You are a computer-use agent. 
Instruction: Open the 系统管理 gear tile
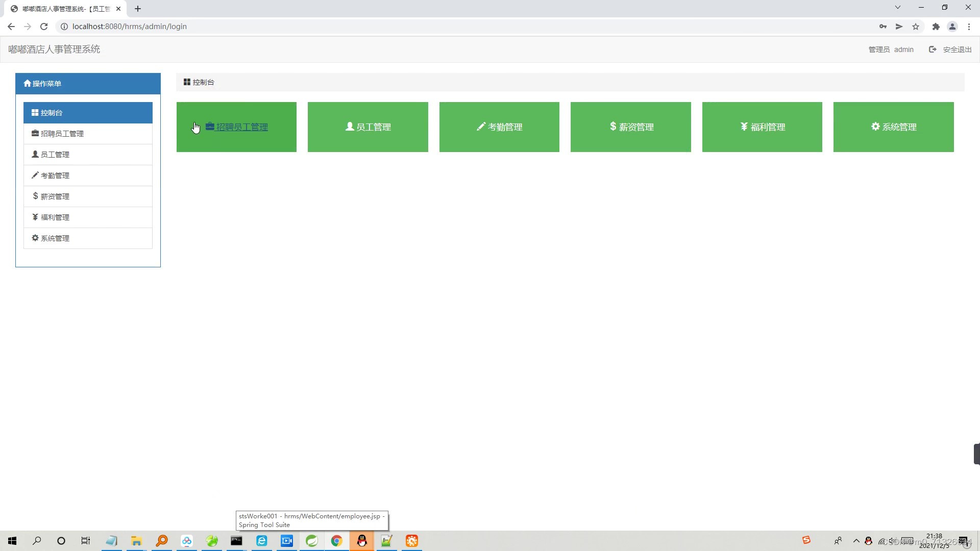(x=893, y=127)
